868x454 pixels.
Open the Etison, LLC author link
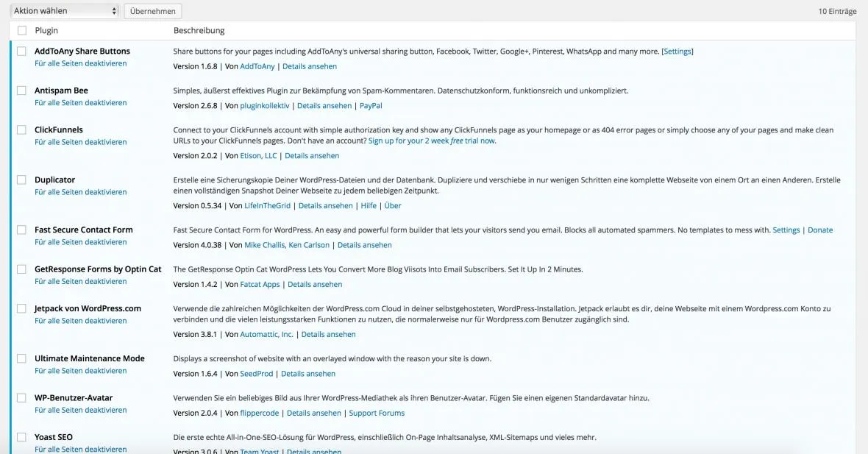pyautogui.click(x=258, y=155)
